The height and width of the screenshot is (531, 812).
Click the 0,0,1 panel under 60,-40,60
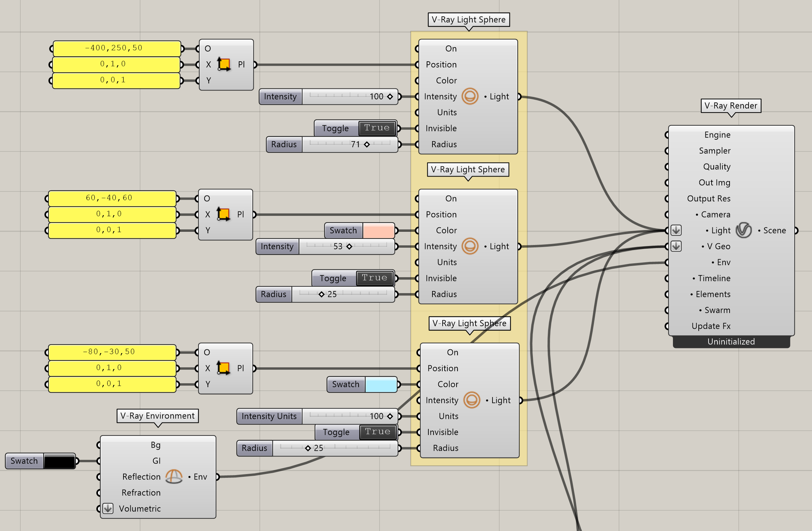[x=112, y=230]
